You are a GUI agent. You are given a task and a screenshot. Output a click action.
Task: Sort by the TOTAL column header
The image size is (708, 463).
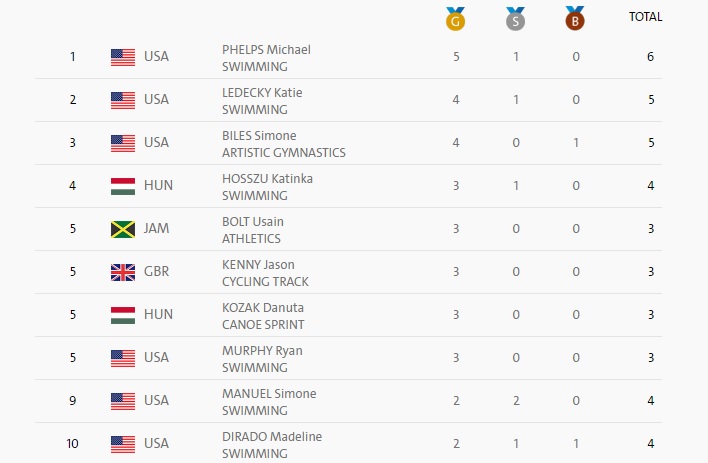[645, 17]
